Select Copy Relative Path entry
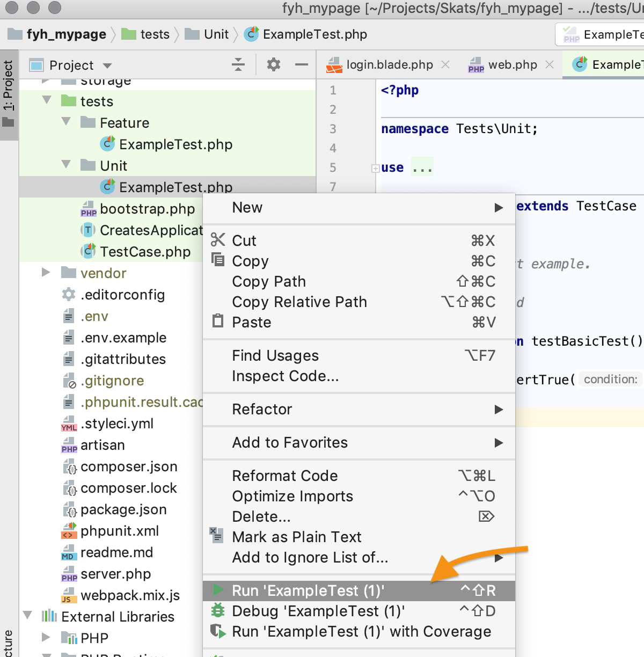 click(359, 302)
